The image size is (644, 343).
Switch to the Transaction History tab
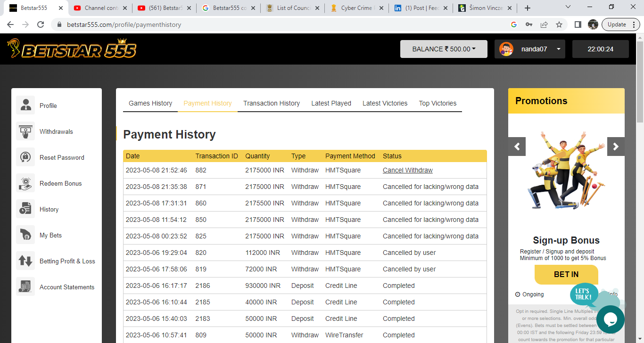click(272, 103)
